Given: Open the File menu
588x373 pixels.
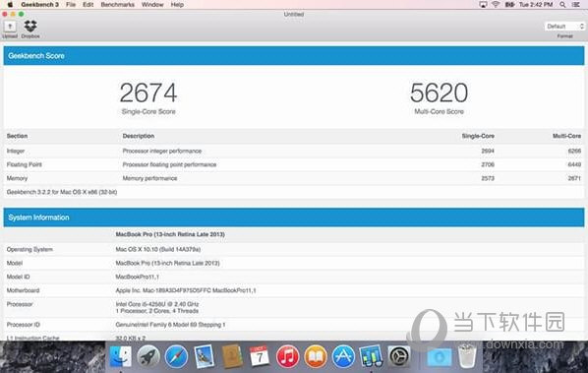Looking at the screenshot, I should (71, 5).
